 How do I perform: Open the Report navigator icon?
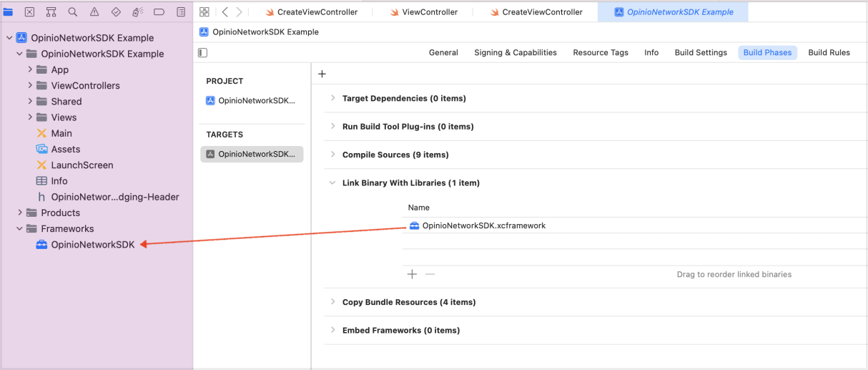point(181,12)
